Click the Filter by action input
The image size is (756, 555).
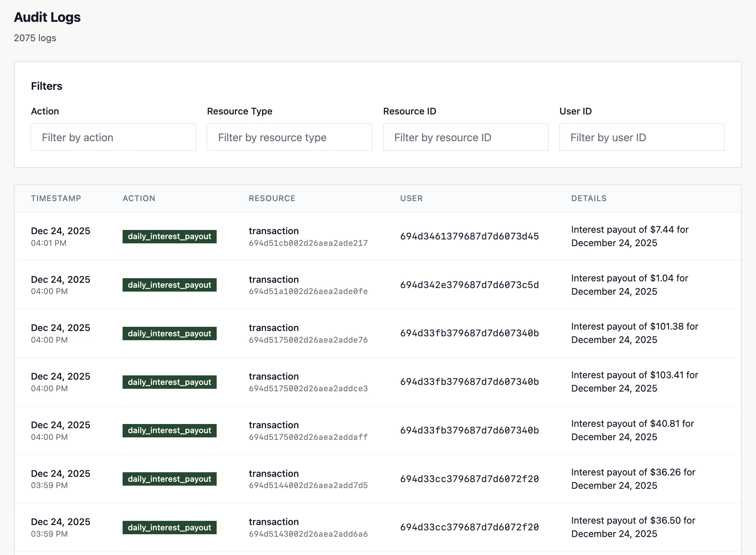[113, 137]
